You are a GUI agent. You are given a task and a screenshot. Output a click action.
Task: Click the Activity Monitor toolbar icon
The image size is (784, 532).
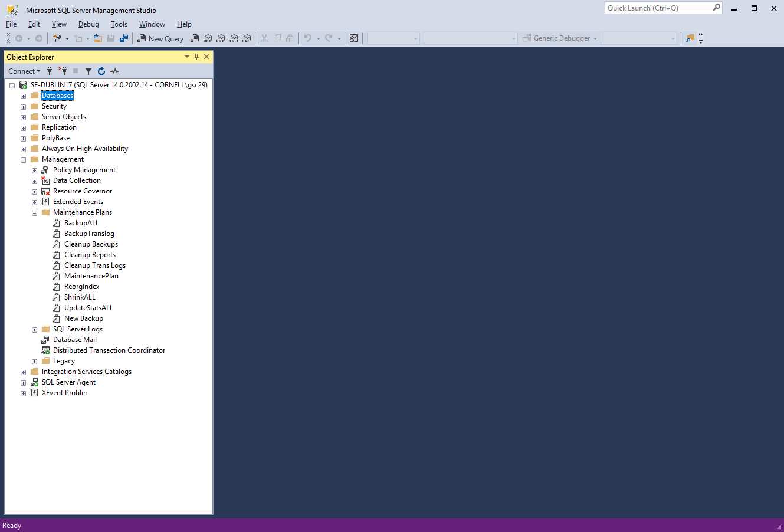click(354, 38)
